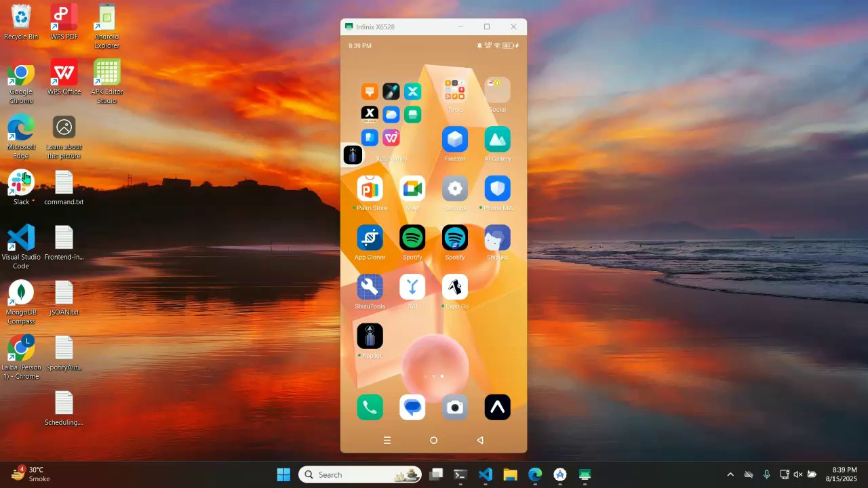Tap the phone's back navigation button
This screenshot has height=488, width=868.
click(x=480, y=440)
